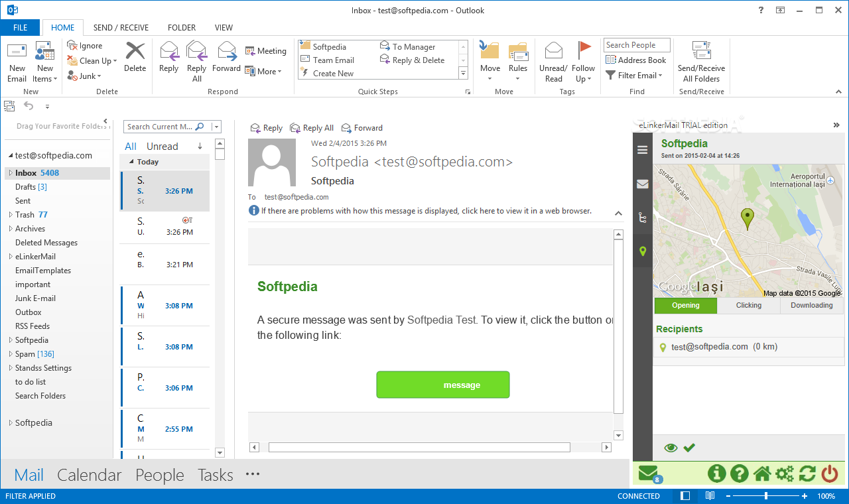Expand the Trash folder in tree
The width and height of the screenshot is (849, 504).
10,215
